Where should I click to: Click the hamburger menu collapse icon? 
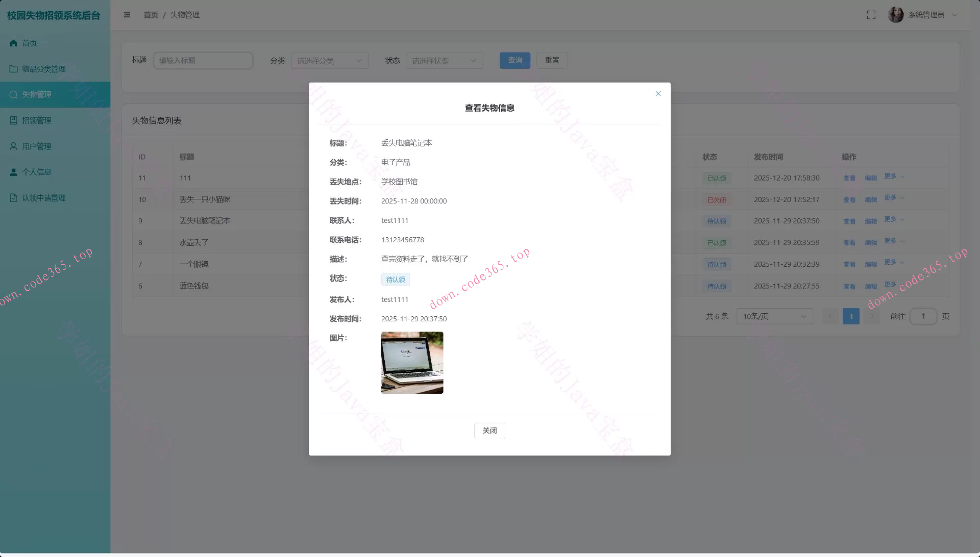point(127,15)
